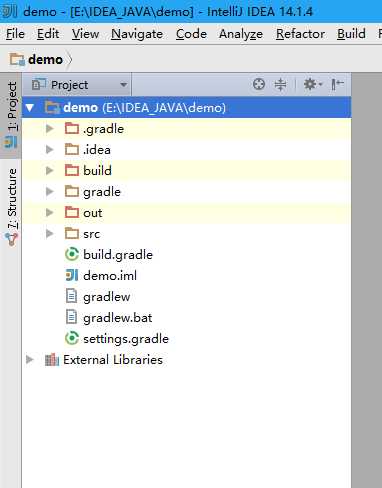This screenshot has height=488, width=382.
Task: Click the out folder icon
Action: tap(72, 212)
